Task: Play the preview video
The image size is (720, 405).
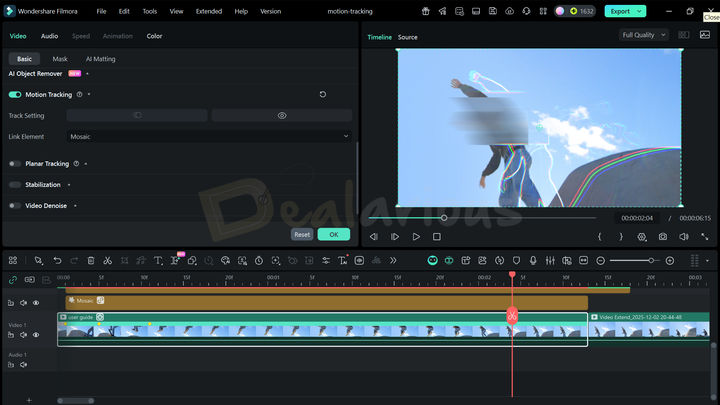Action: point(416,236)
